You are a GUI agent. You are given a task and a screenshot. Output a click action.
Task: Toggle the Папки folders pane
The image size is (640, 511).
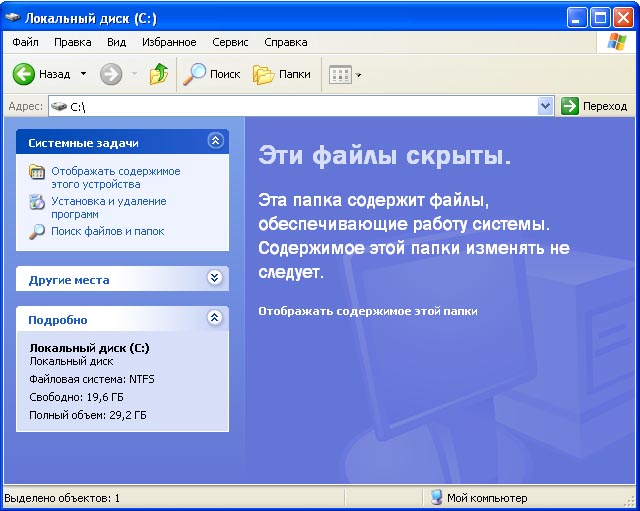(x=282, y=74)
